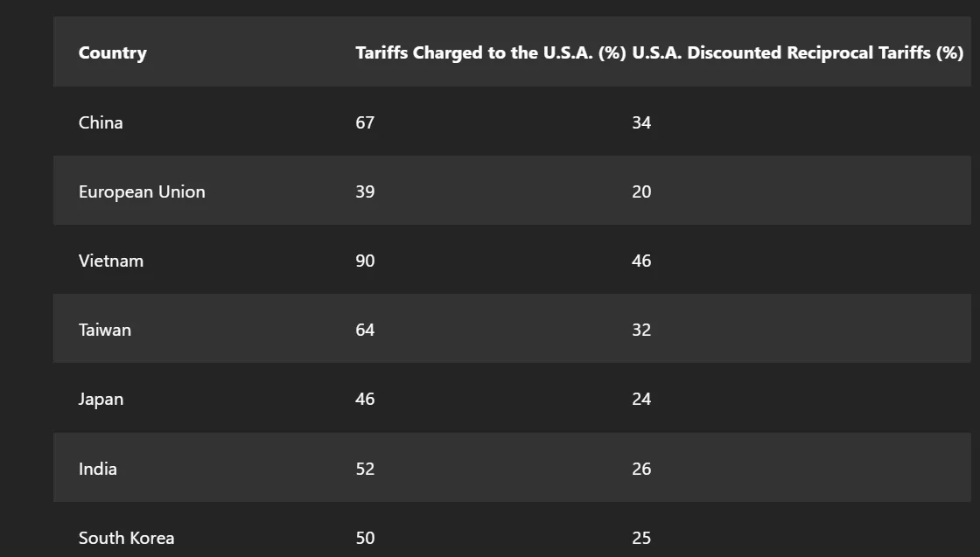980x557 pixels.
Task: Click Vietnam's reciprocal tariff value 46
Action: [641, 261]
